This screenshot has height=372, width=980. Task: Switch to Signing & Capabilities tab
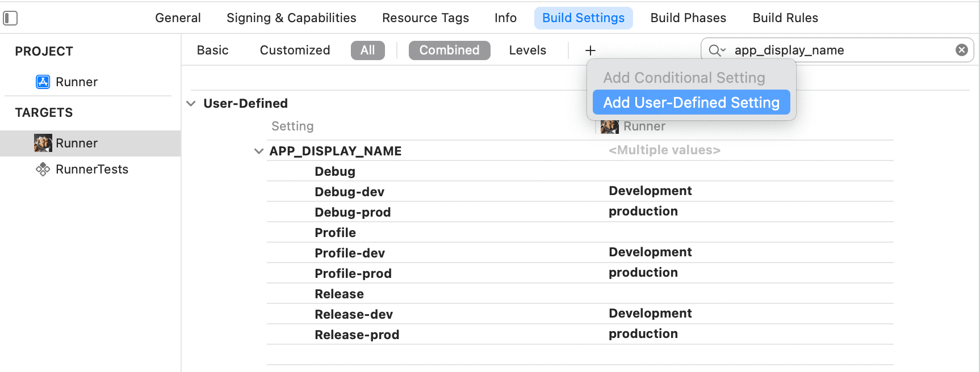coord(291,18)
